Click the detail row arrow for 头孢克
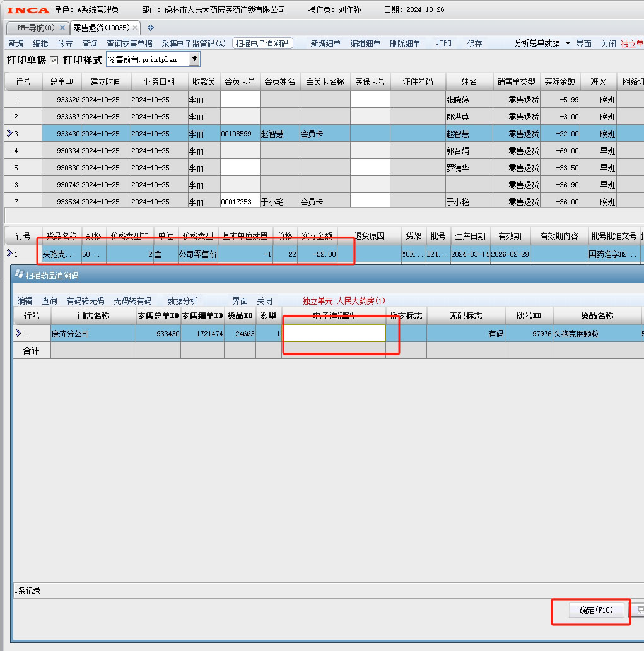Viewport: 644px width, 651px height. point(9,254)
